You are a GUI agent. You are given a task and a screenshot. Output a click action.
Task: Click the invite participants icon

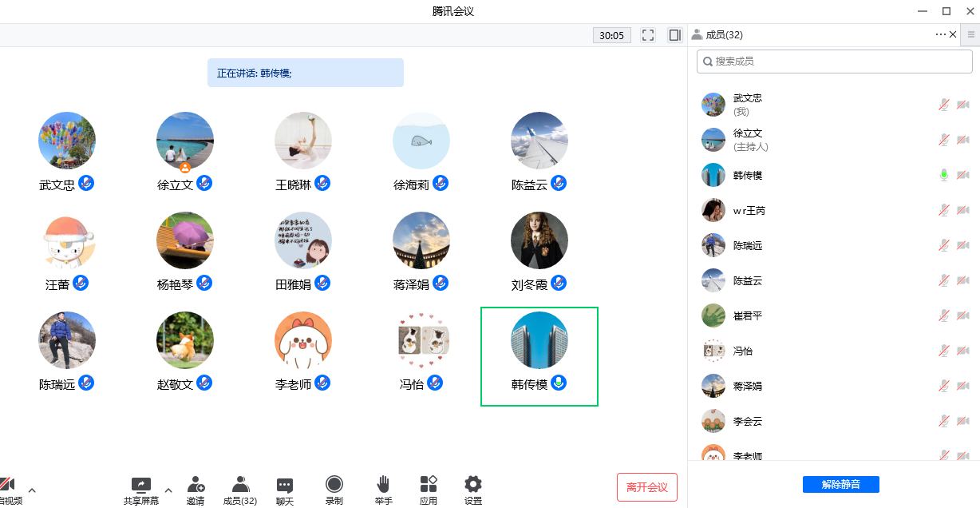click(196, 489)
